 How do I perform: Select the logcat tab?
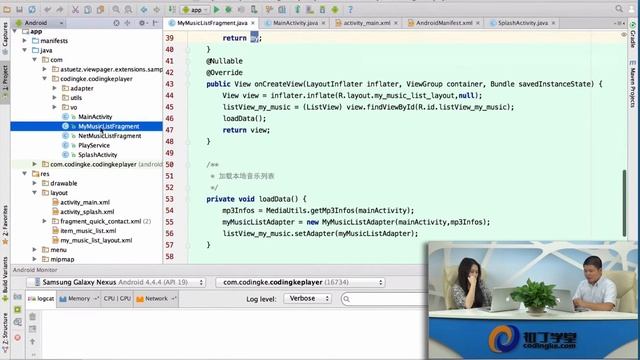pos(41,299)
